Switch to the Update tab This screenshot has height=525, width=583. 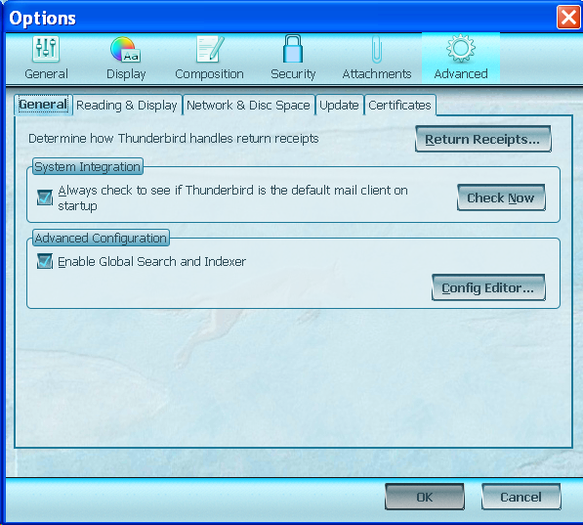coord(339,105)
